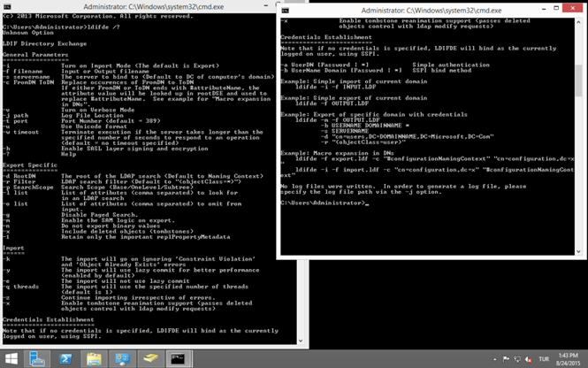
Task: Click the prompt cursor in right cmd window
Action: click(x=367, y=203)
